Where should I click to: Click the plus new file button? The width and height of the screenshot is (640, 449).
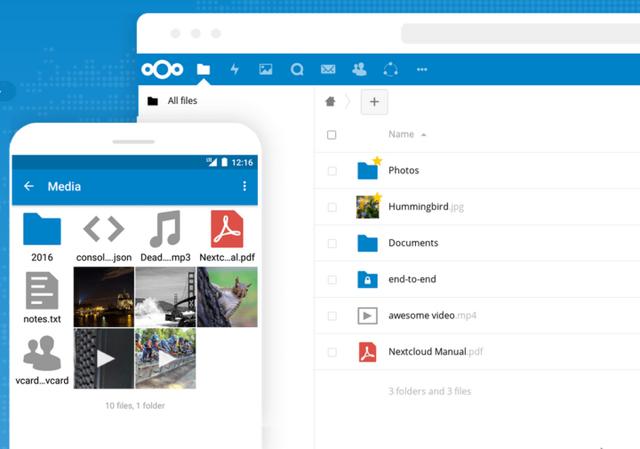coord(374,102)
